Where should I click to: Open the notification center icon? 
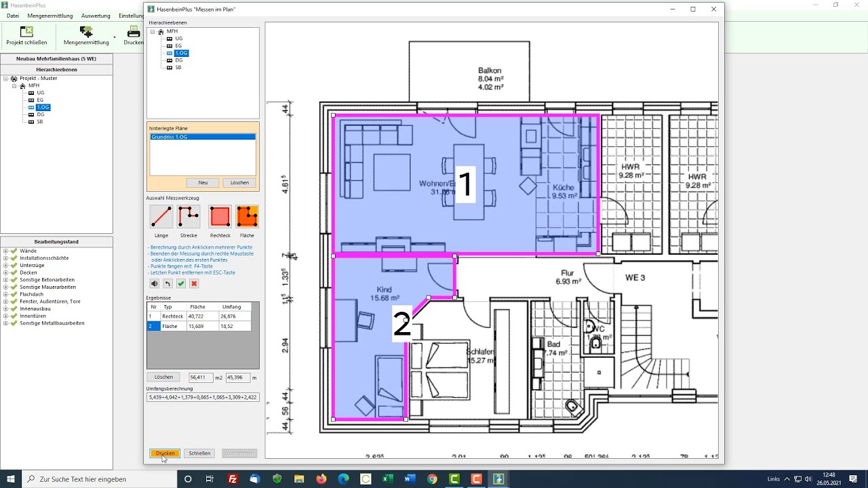853,479
